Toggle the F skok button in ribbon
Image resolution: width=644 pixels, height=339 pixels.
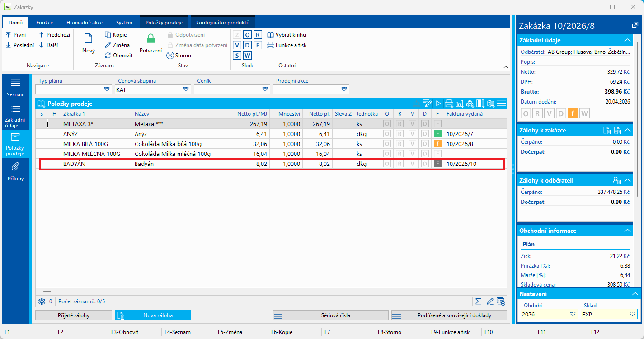pos(258,45)
